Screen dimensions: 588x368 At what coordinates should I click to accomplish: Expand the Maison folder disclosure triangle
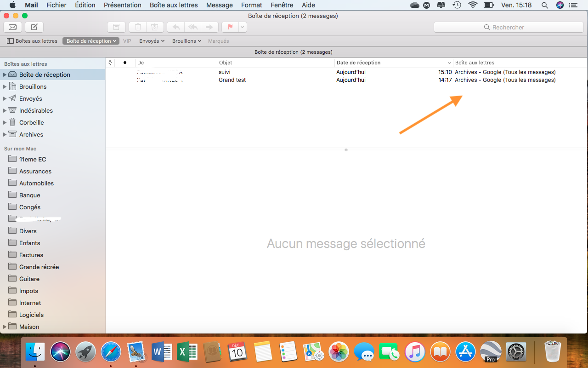[x=5, y=327]
